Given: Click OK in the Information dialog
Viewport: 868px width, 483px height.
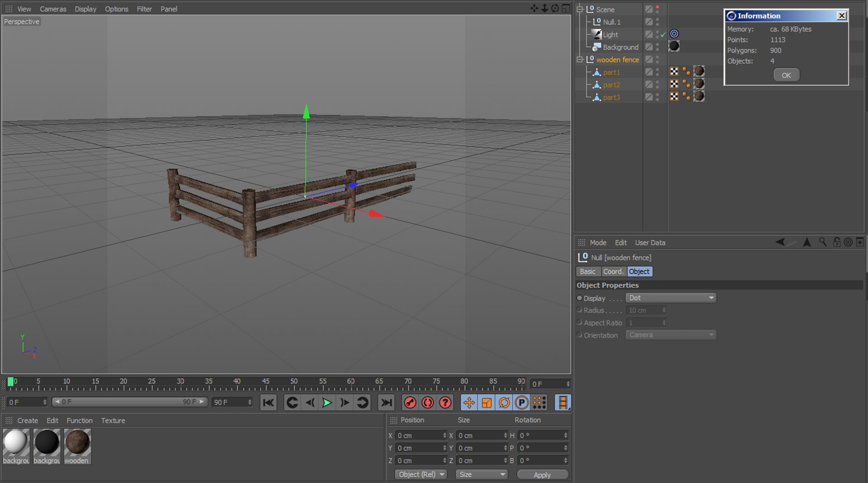Looking at the screenshot, I should coord(786,75).
